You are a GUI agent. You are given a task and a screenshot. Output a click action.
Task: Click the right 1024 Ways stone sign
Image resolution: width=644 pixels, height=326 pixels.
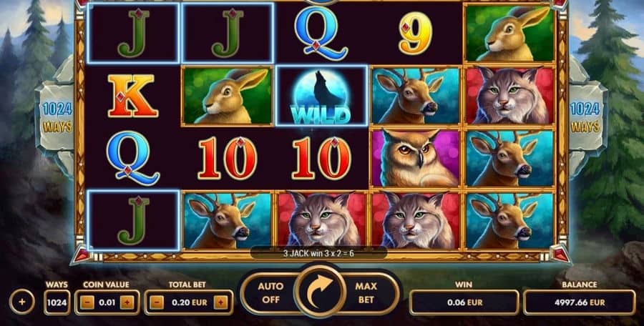point(585,117)
